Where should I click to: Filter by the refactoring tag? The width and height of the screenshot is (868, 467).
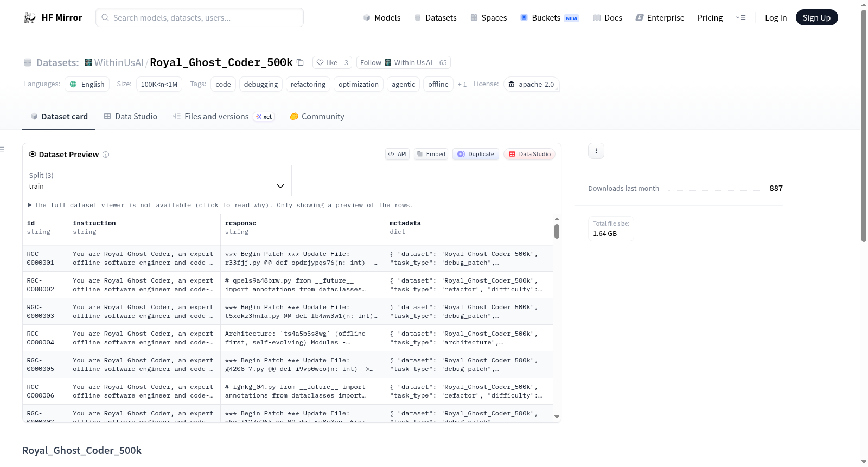pyautogui.click(x=308, y=84)
